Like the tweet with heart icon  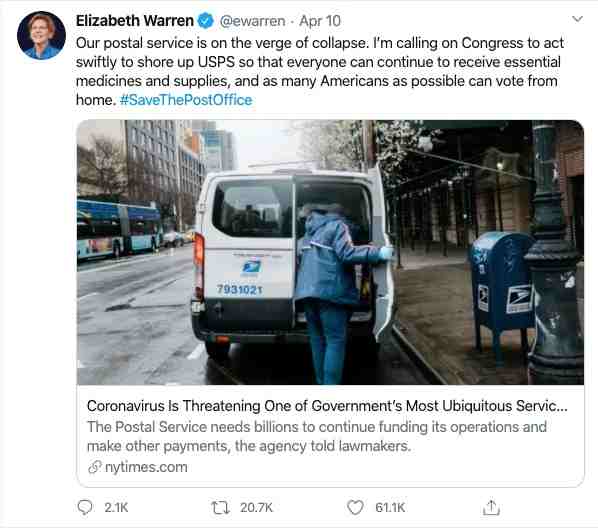355,508
